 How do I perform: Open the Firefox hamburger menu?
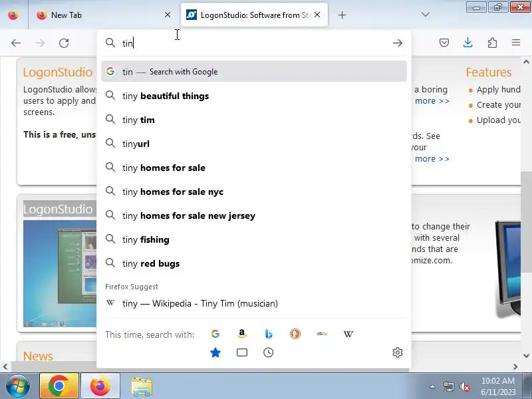516,43
